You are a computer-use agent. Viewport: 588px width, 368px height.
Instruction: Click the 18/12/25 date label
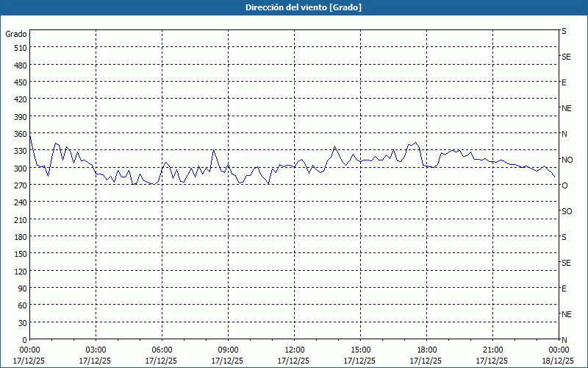coord(557,361)
